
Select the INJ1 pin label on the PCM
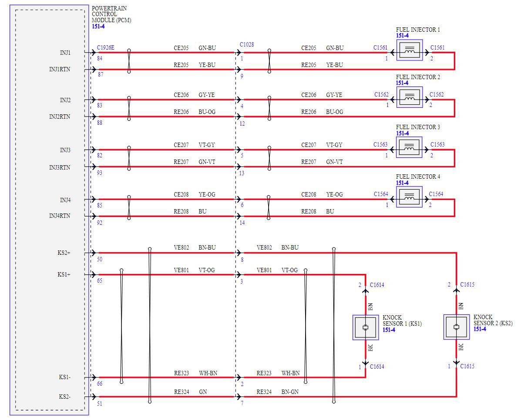tap(65, 53)
